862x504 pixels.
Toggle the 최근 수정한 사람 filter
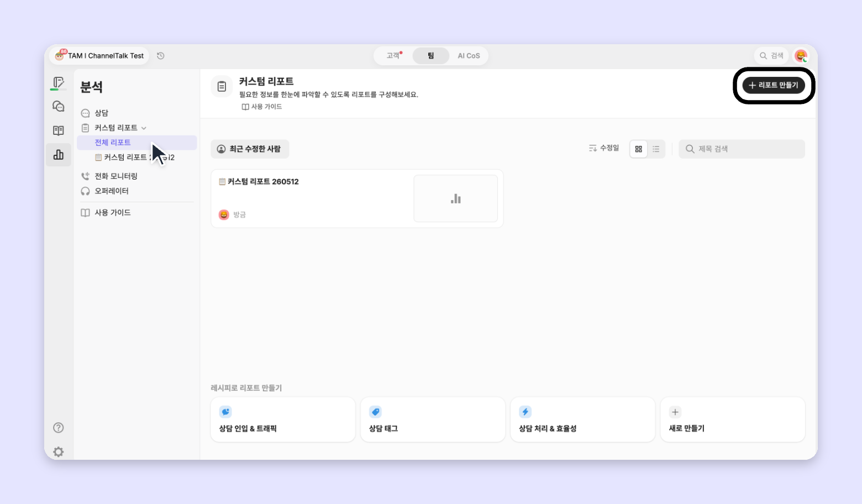pos(250,149)
